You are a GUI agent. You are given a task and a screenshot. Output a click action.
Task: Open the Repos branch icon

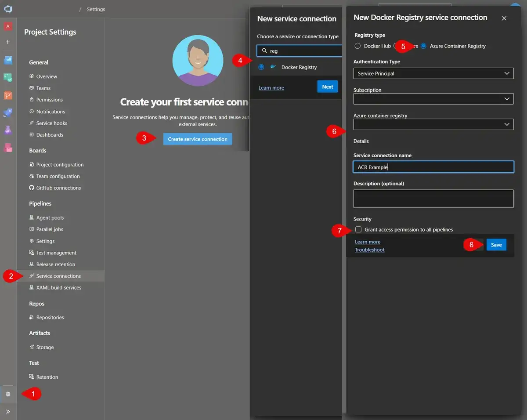pos(8,95)
